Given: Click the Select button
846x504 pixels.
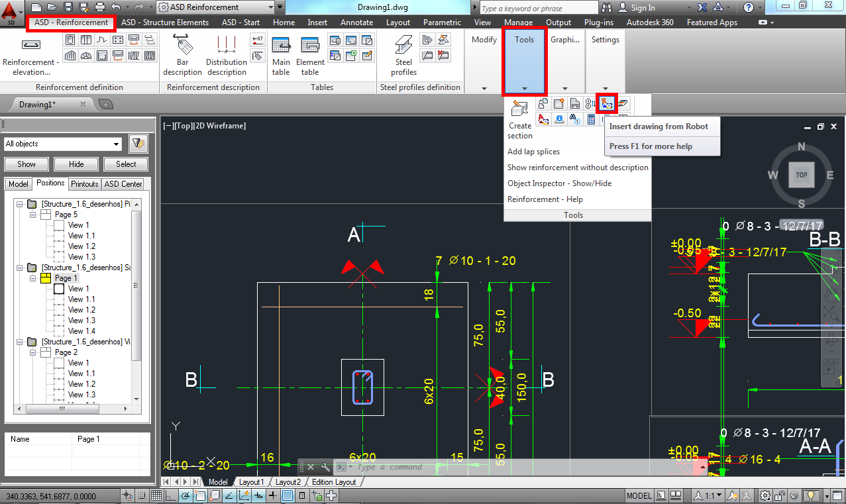Looking at the screenshot, I should [126, 164].
